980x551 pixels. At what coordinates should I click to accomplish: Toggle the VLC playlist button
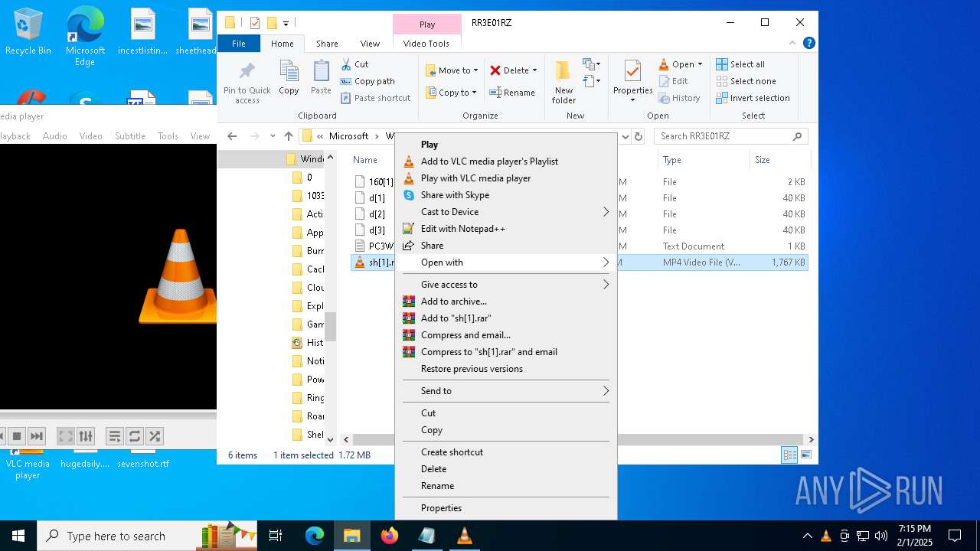[115, 436]
